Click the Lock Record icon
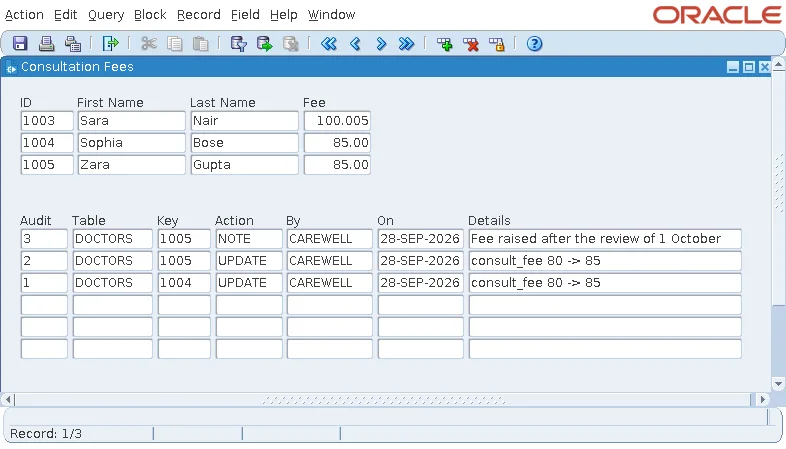 (x=497, y=44)
